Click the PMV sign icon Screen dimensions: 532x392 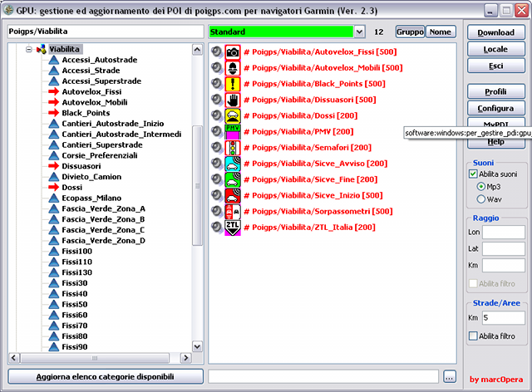click(233, 131)
